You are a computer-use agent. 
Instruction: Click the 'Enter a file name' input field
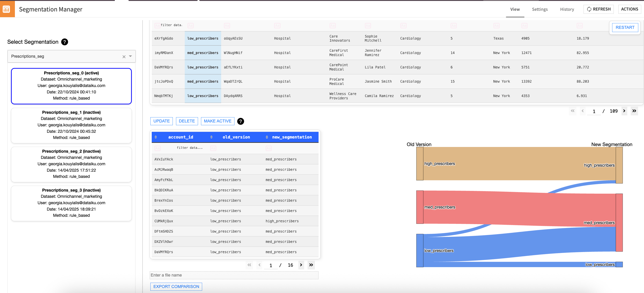[234, 275]
